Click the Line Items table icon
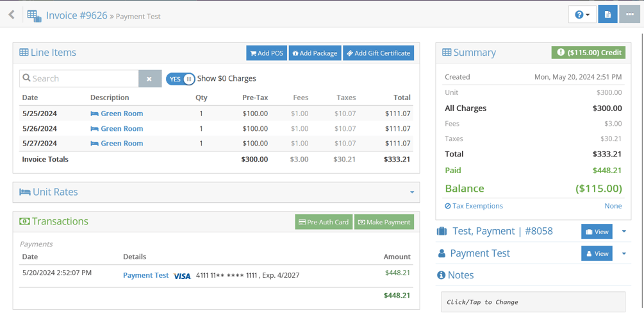 pyautogui.click(x=24, y=53)
